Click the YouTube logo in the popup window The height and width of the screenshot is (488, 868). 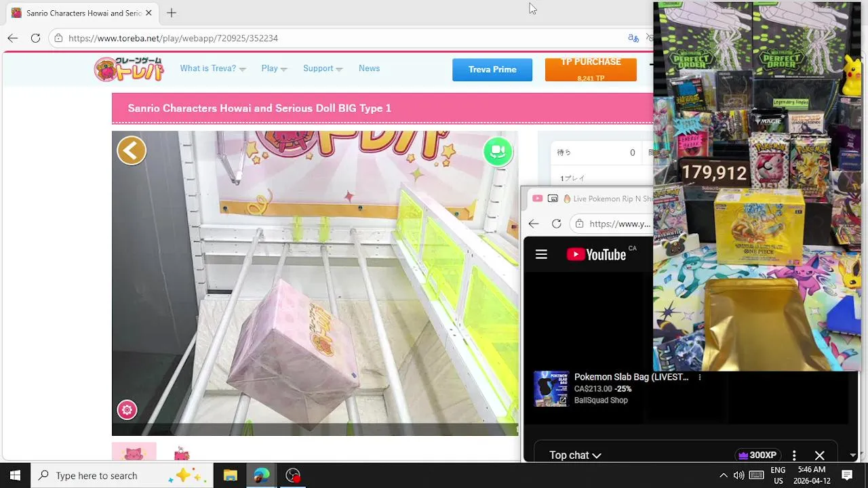[596, 254]
